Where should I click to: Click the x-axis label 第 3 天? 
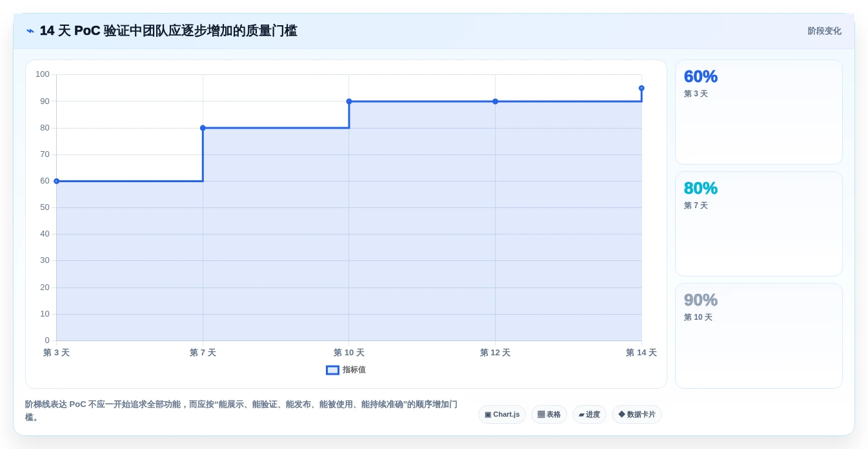(x=57, y=353)
